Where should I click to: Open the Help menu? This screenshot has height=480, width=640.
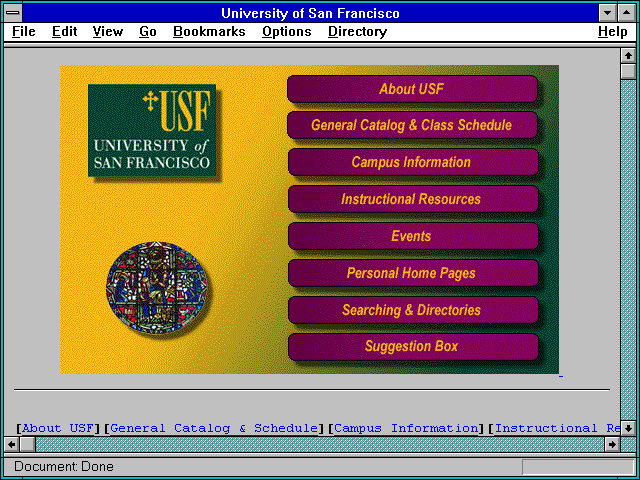point(613,32)
